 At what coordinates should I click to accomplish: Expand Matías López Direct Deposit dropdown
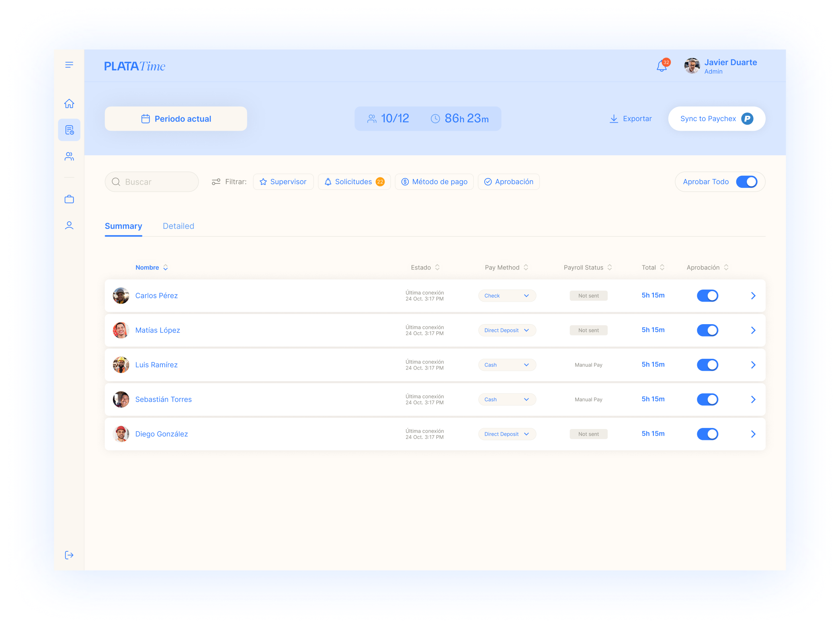507,330
